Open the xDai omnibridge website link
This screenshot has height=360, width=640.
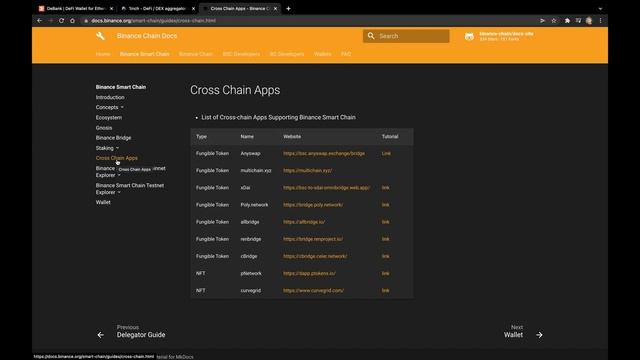(327, 188)
